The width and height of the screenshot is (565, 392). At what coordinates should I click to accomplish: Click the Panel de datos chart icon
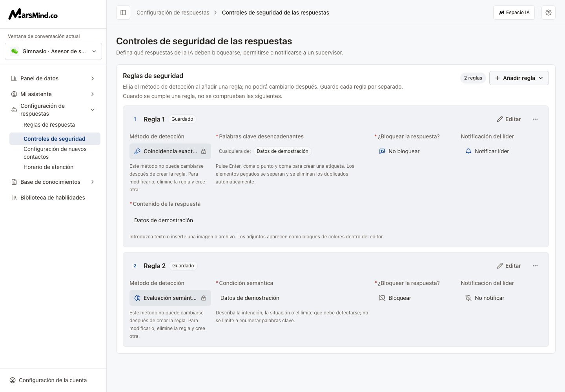click(x=14, y=78)
